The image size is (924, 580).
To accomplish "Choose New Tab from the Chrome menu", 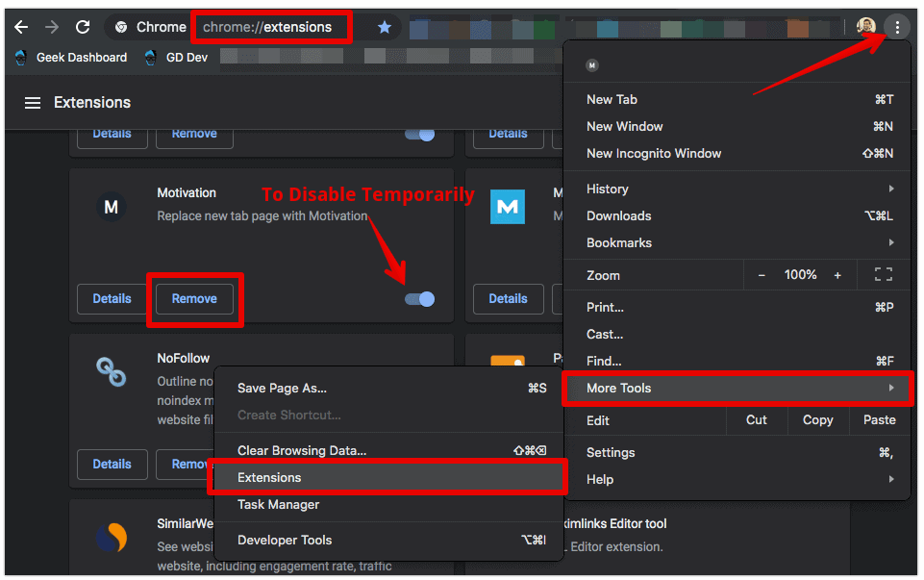I will (x=736, y=100).
